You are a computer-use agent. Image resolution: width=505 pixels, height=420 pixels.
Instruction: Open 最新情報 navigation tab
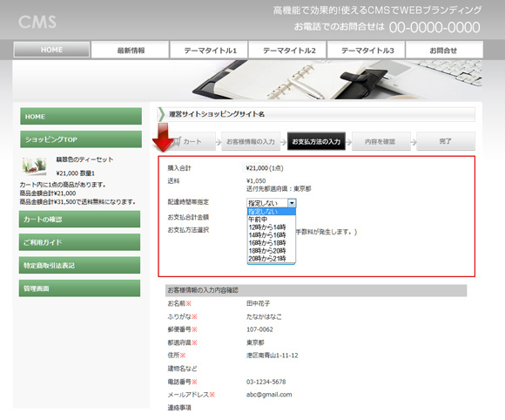pyautogui.click(x=131, y=50)
